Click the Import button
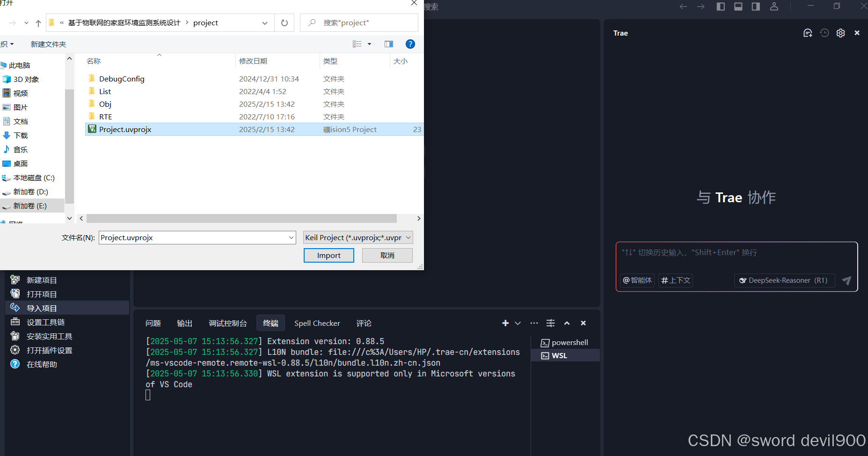 click(x=328, y=256)
